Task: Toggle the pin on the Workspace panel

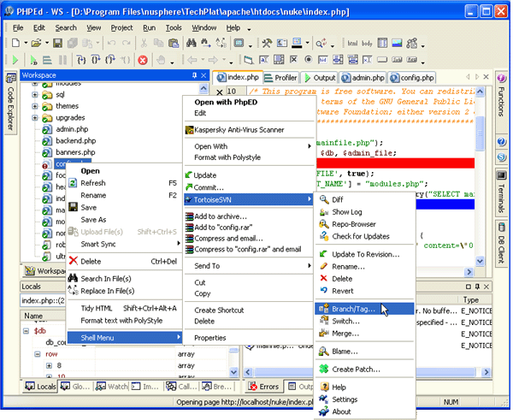Action: click(195, 75)
